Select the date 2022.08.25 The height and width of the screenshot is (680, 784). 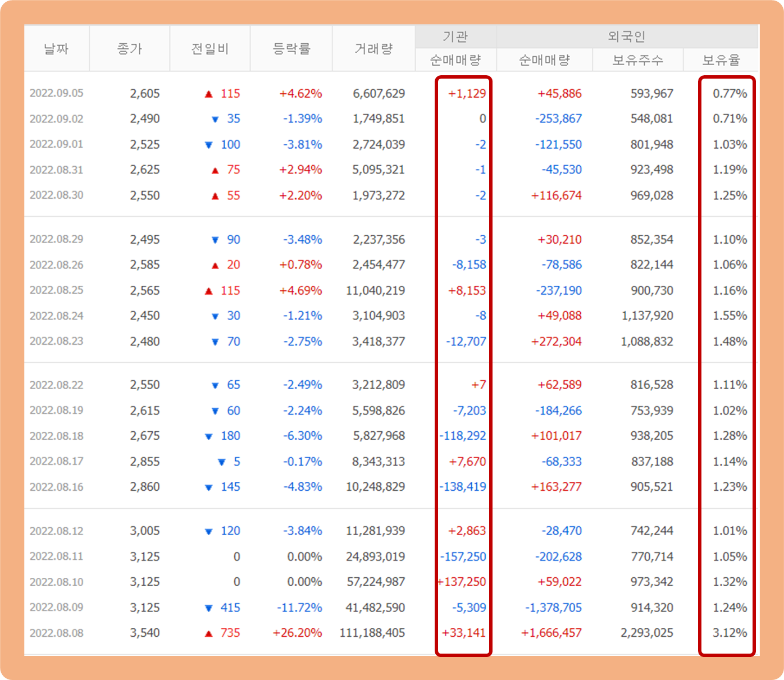coord(56,290)
